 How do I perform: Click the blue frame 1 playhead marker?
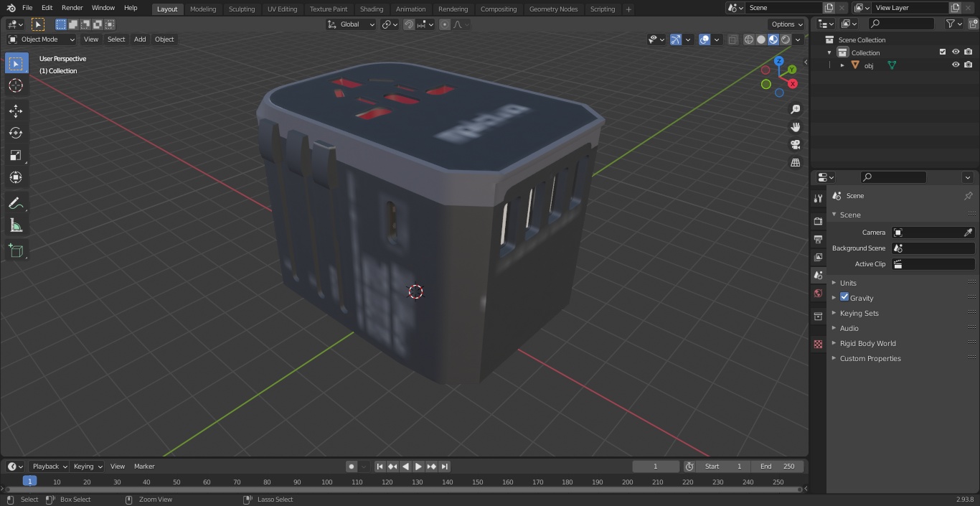tap(29, 482)
